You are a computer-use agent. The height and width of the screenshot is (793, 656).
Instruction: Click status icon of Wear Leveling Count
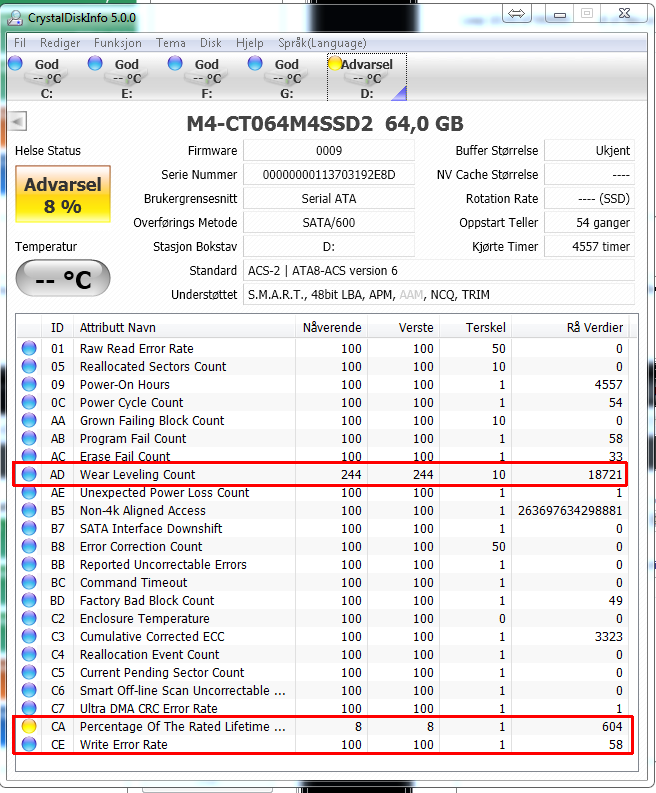tap(29, 474)
